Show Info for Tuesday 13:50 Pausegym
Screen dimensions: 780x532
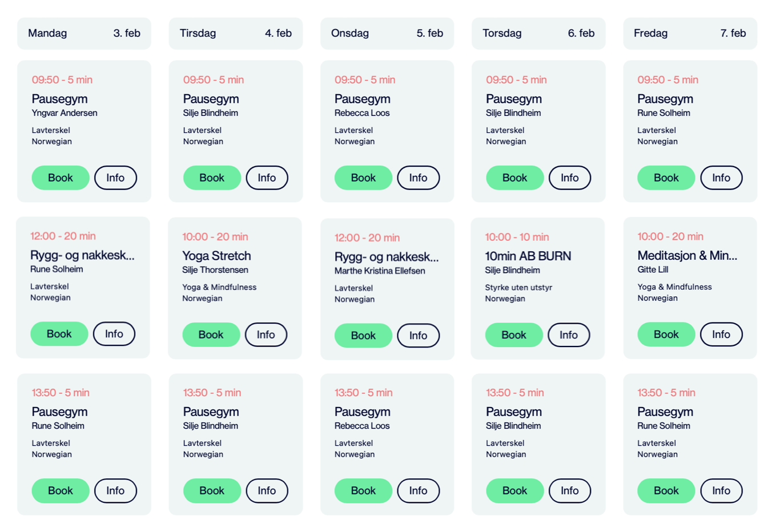click(x=267, y=491)
